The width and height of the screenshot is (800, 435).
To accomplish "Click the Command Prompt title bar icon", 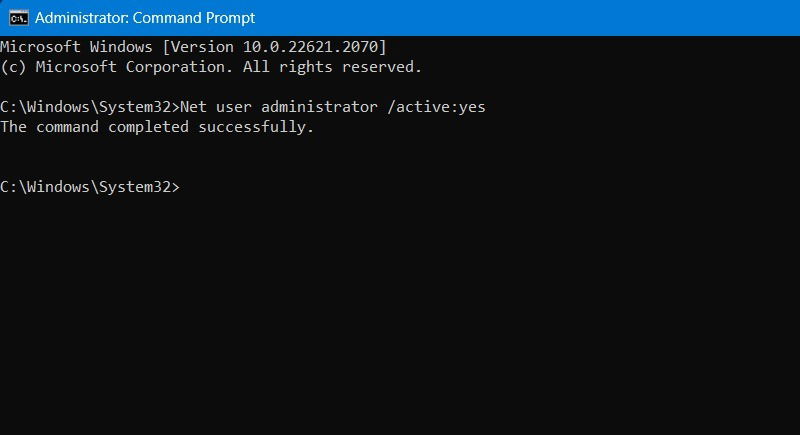I will (x=18, y=18).
